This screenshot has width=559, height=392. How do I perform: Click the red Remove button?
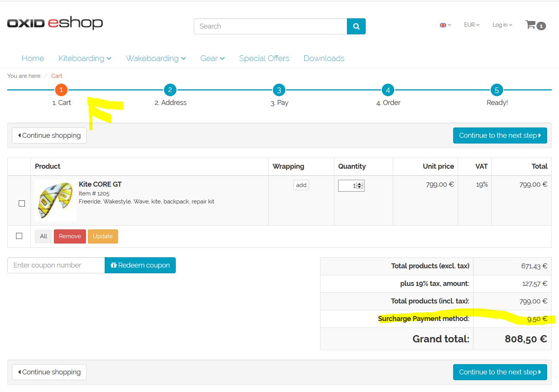(70, 236)
